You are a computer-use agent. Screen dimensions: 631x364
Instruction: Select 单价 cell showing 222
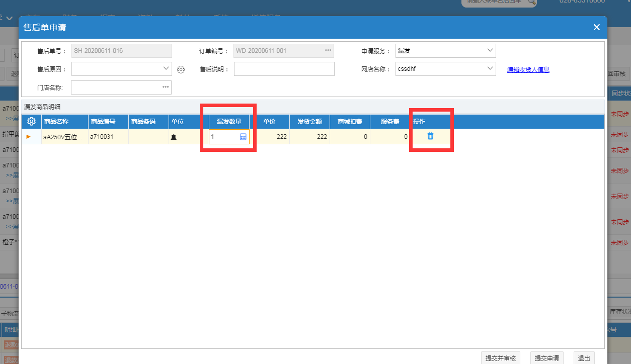pyautogui.click(x=270, y=136)
